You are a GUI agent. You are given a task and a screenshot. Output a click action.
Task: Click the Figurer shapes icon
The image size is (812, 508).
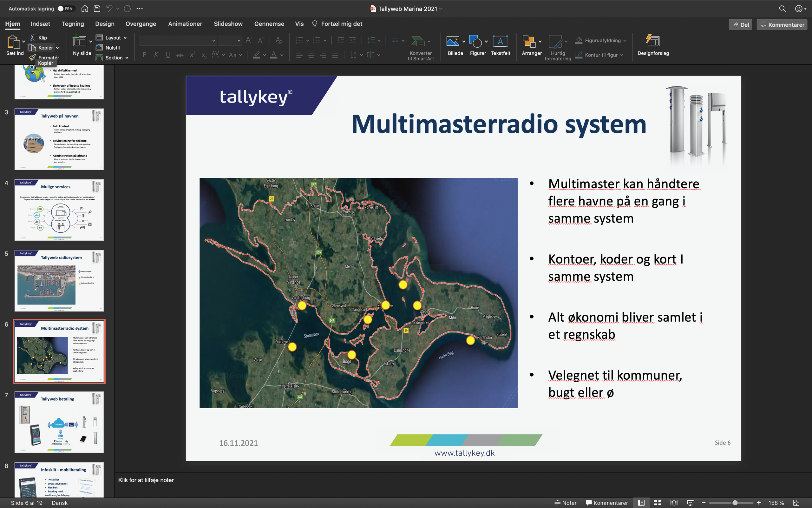point(475,41)
